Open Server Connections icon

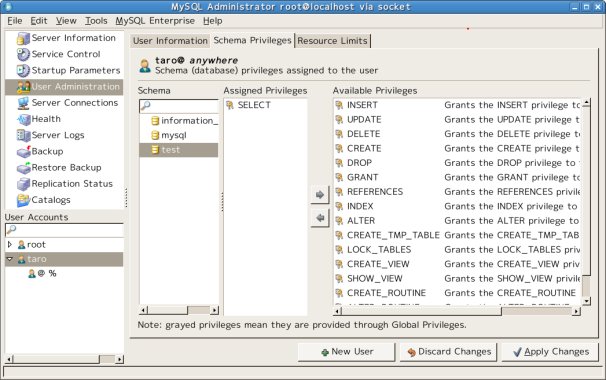[x=23, y=103]
